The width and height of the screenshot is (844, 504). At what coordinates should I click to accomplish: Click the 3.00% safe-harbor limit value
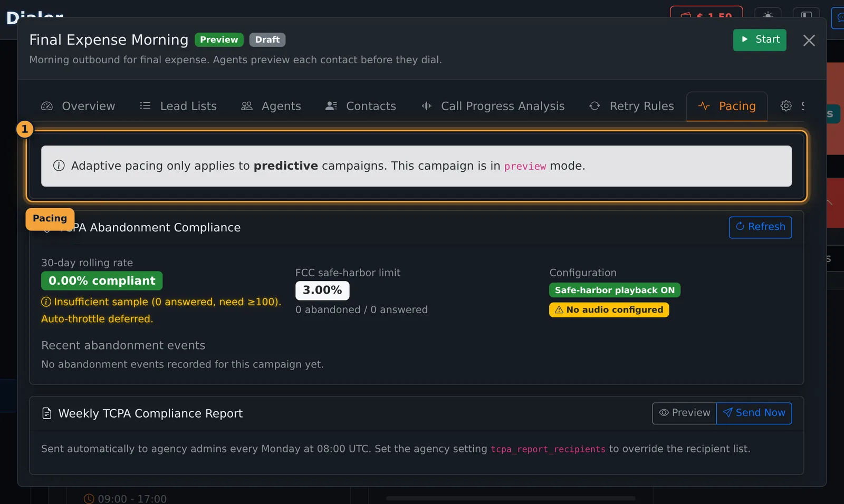[322, 290]
